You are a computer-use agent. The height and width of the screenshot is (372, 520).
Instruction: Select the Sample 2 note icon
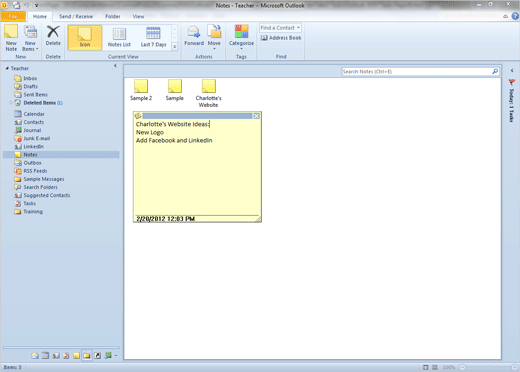tap(141, 90)
